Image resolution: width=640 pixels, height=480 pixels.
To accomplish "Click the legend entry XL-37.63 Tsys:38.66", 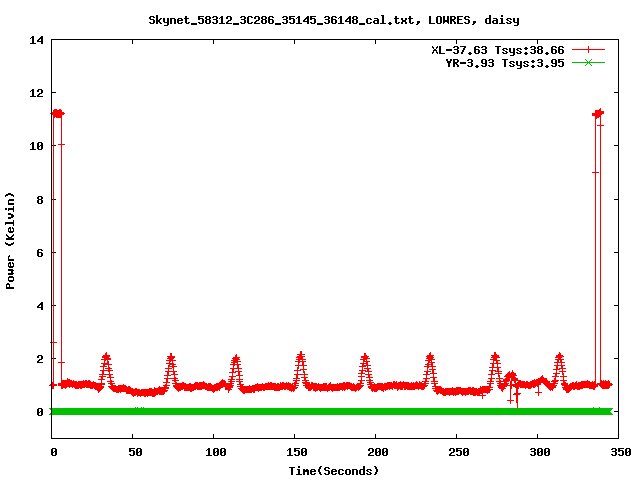I will click(x=498, y=50).
